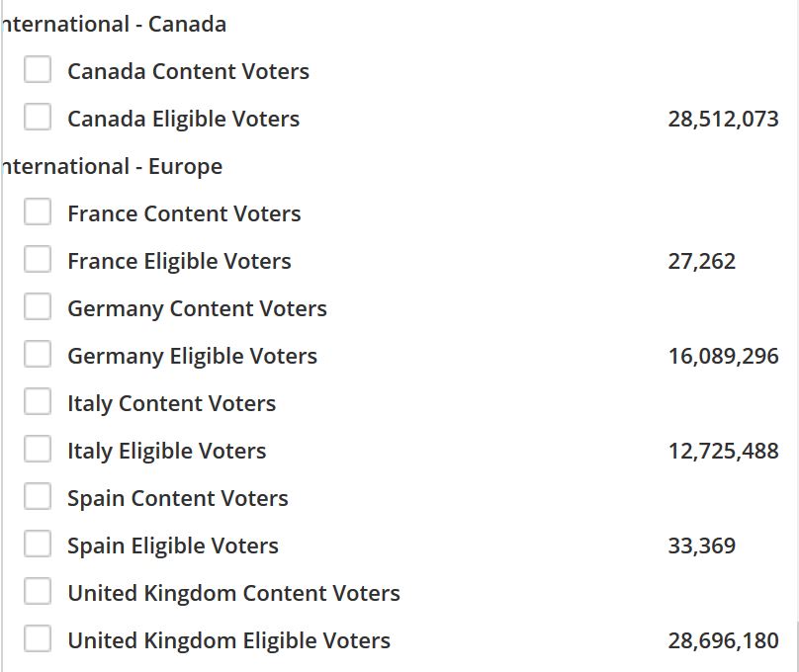This screenshot has width=799, height=672.
Task: Click the 28,512,073 Canada voter count
Action: 723,120
